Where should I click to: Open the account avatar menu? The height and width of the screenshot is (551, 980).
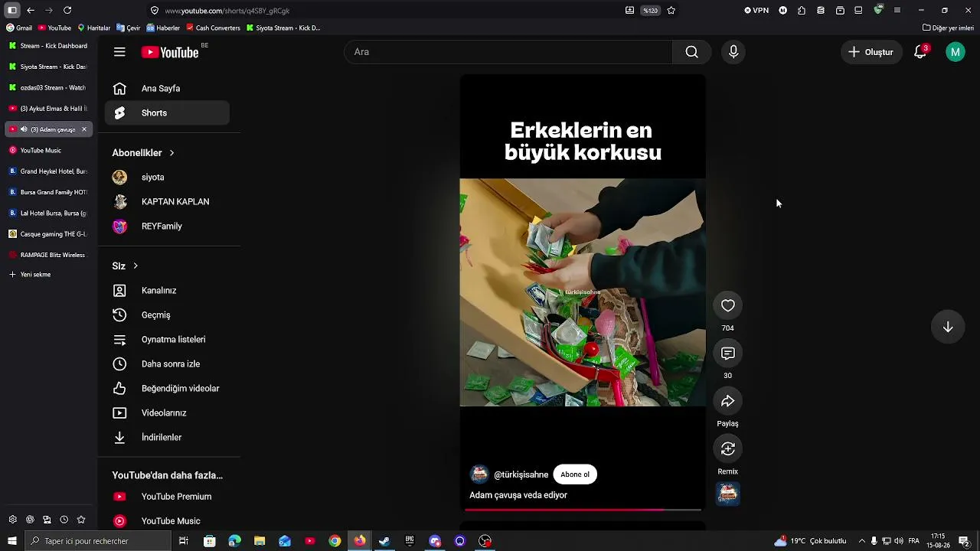955,52
